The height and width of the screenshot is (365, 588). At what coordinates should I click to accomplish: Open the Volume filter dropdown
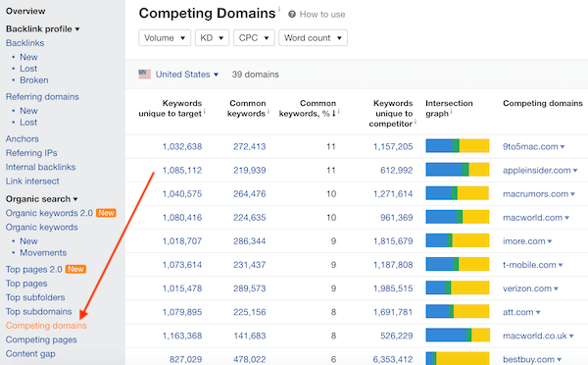tap(165, 38)
